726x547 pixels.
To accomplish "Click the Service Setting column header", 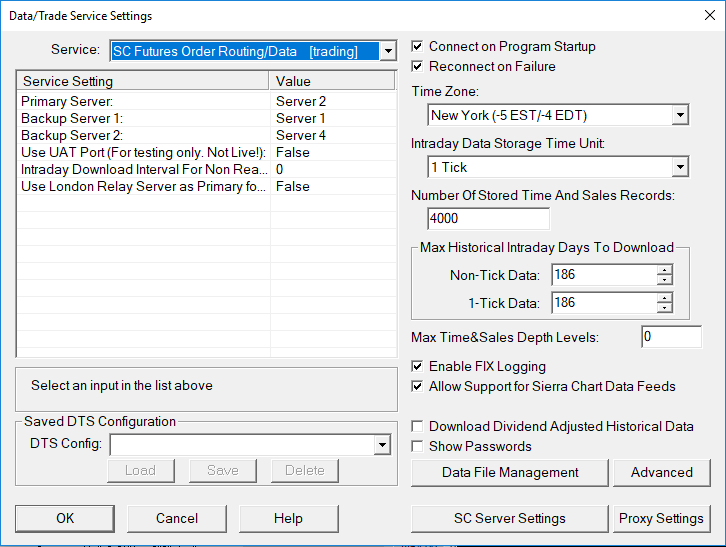I will 143,81.
